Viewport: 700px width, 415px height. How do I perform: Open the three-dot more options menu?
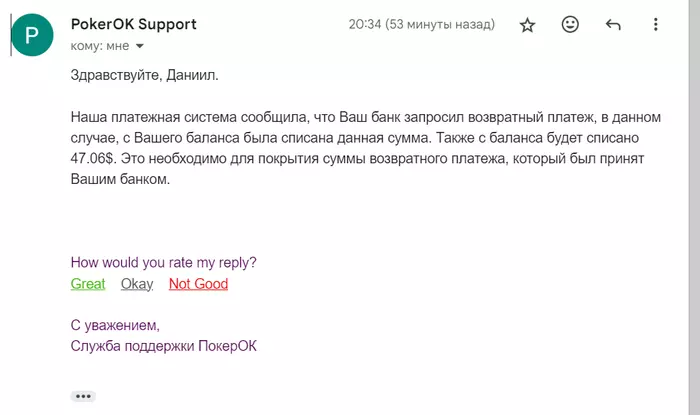pos(656,25)
